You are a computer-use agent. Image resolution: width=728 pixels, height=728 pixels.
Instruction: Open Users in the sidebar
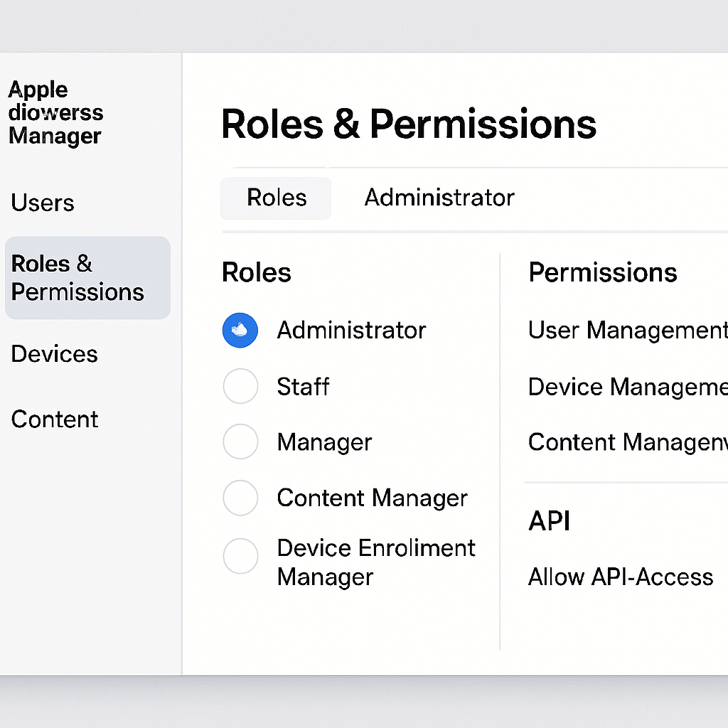[x=43, y=203]
